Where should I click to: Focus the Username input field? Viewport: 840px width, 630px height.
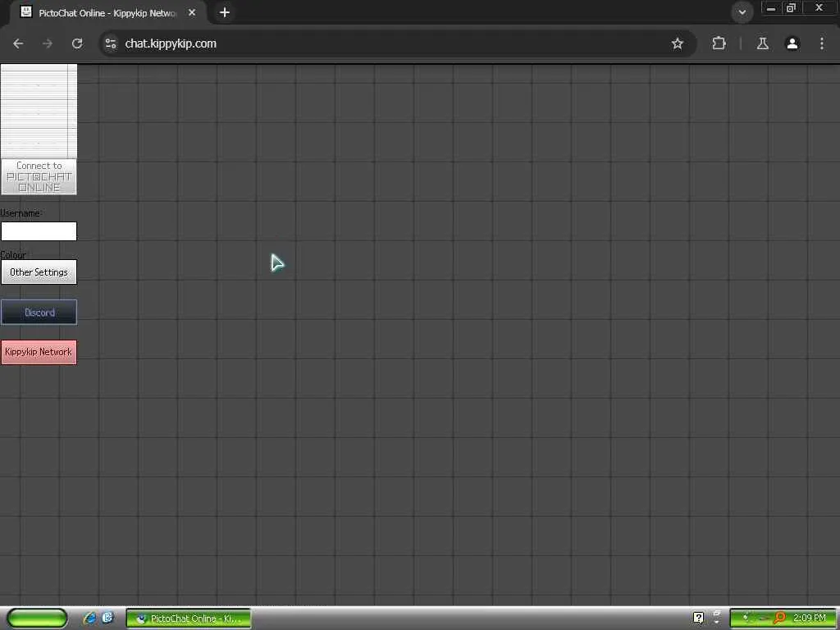[x=39, y=231]
